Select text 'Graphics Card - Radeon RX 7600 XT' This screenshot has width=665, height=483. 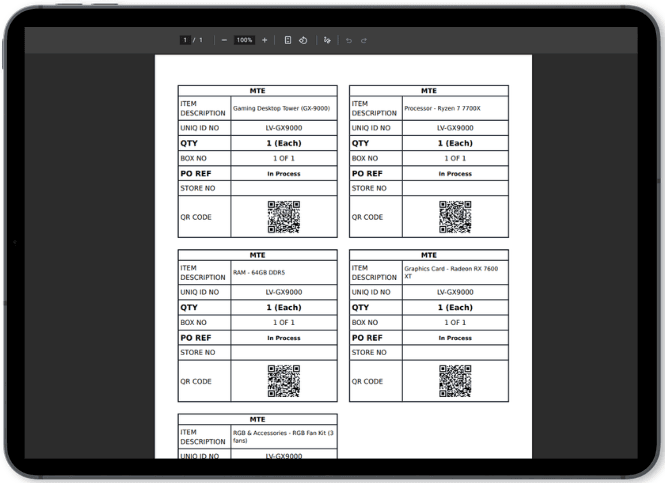[x=451, y=272]
